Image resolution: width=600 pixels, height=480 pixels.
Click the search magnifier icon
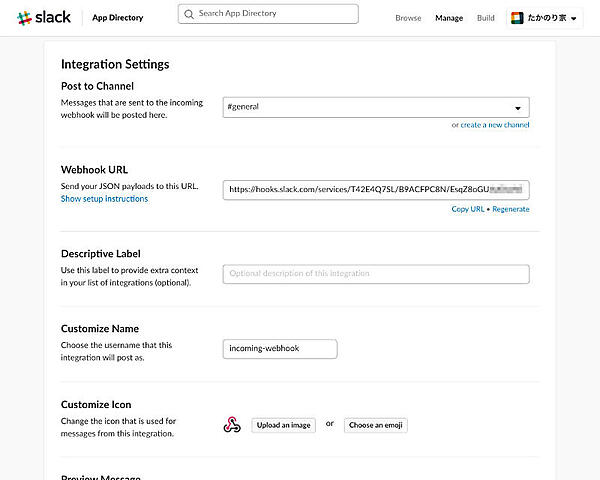click(x=189, y=14)
